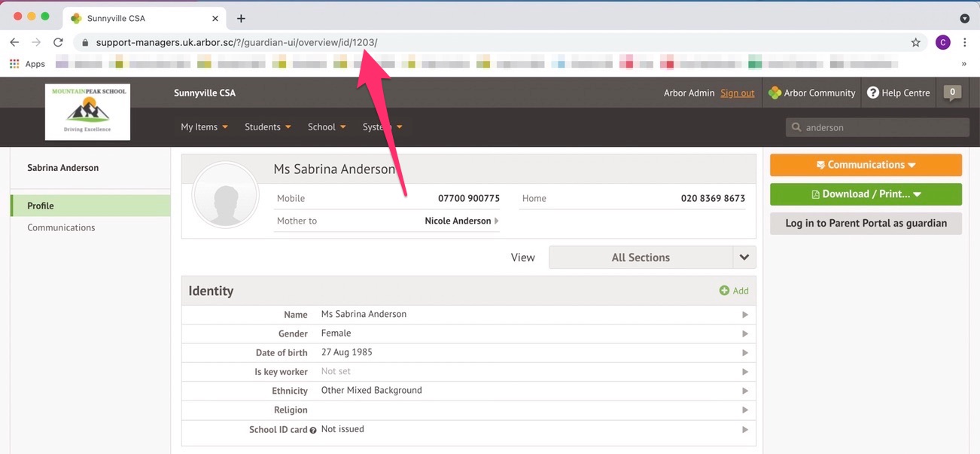
Task: Open the School menu
Action: coord(327,127)
